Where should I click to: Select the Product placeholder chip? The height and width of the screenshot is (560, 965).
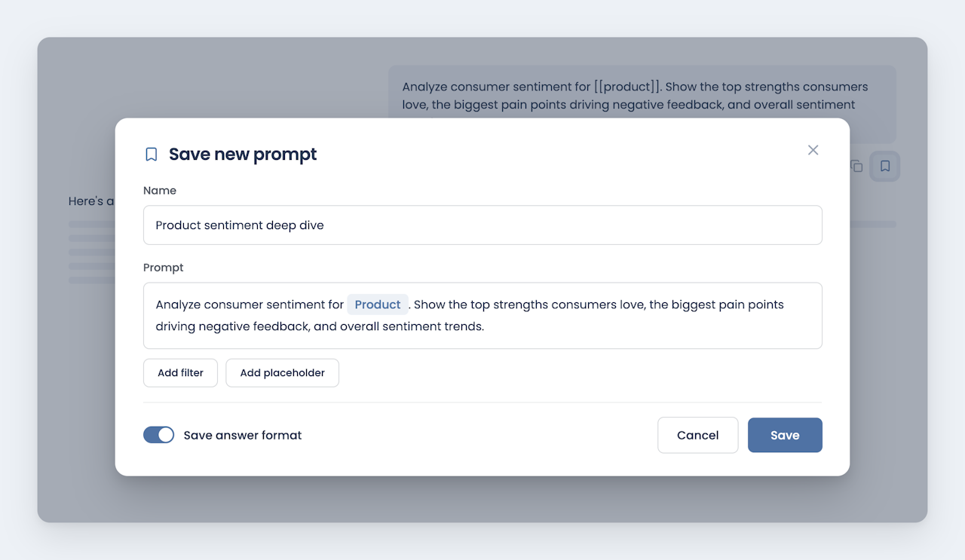[x=378, y=304]
